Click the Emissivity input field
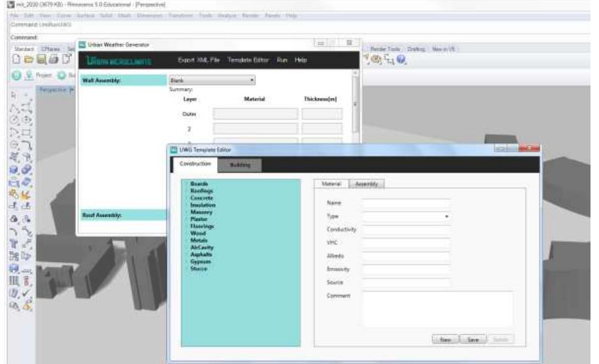Screen dimensions: 599x364 406,269
